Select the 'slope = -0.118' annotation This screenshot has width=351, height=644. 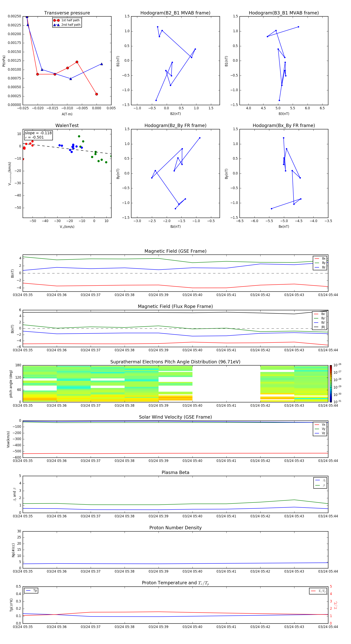[x=38, y=133]
